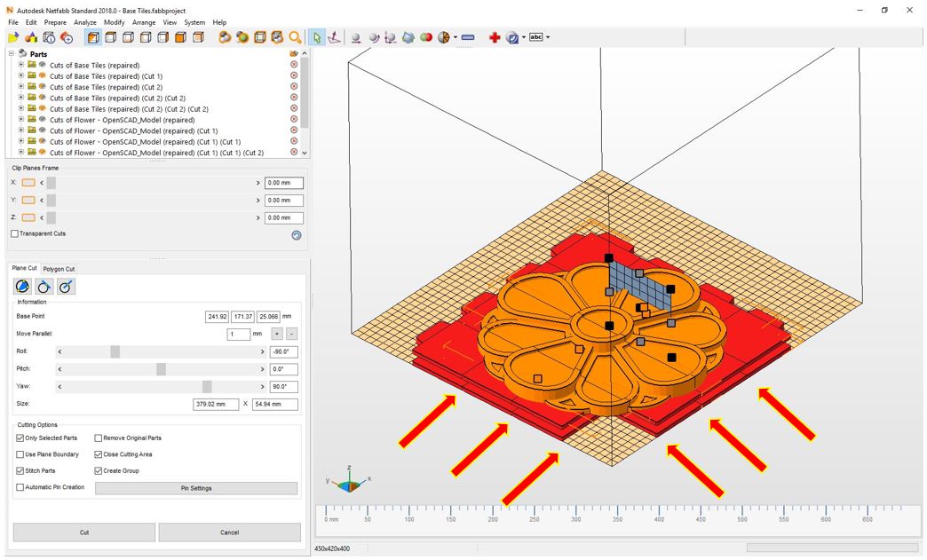Click the second plane cut mode icon
This screenshot has width=927, height=560.
(x=44, y=287)
